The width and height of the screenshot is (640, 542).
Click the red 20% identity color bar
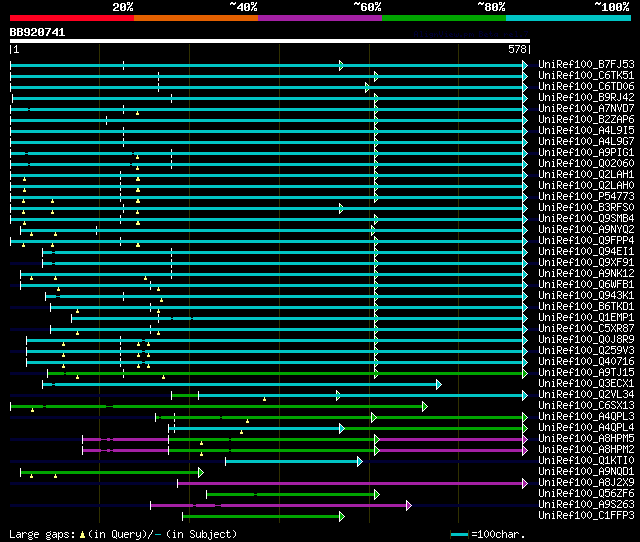72,18
